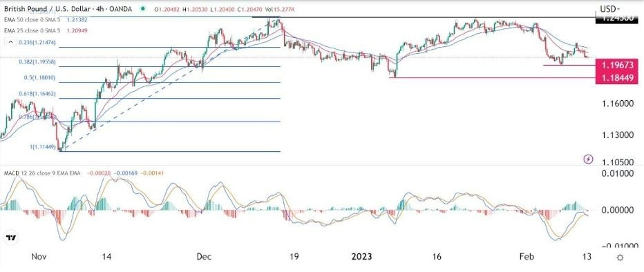Image resolution: width=644 pixels, height=272 pixels.
Task: Click the 1.13000 price axis value
Action: (617, 135)
